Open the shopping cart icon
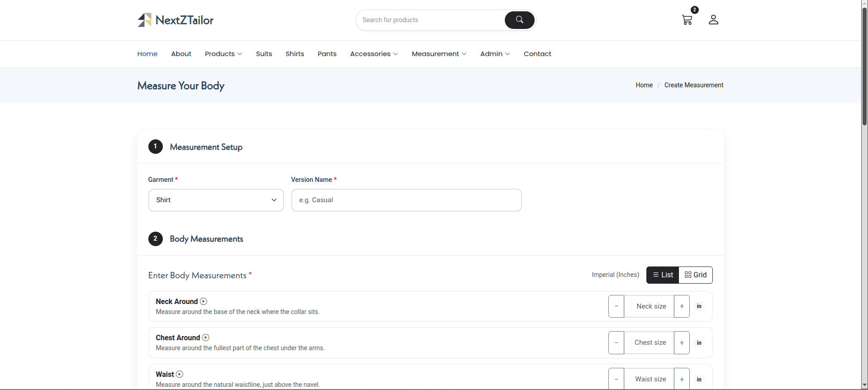This screenshot has height=390, width=868. point(687,20)
